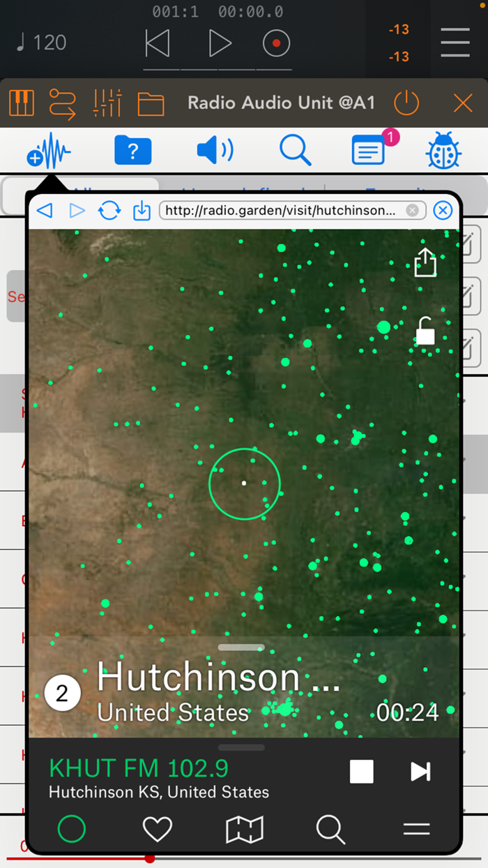The image size is (488, 868).
Task: Close the browser popup with blue X
Action: [x=443, y=210]
